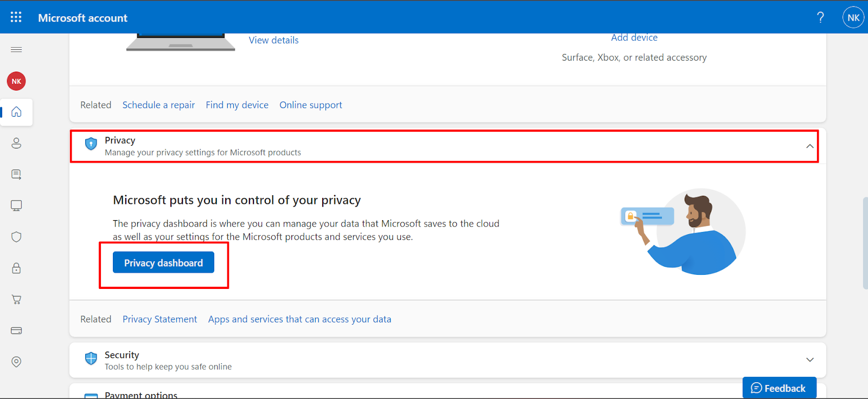Click the Security section heading text
Screen dimensions: 868x399
(x=122, y=355)
